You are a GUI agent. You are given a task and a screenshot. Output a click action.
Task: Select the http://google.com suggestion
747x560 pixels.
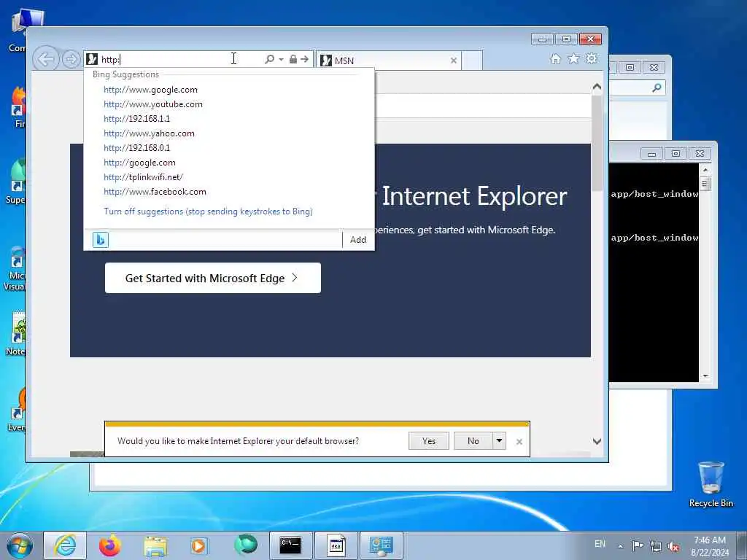[x=139, y=163]
